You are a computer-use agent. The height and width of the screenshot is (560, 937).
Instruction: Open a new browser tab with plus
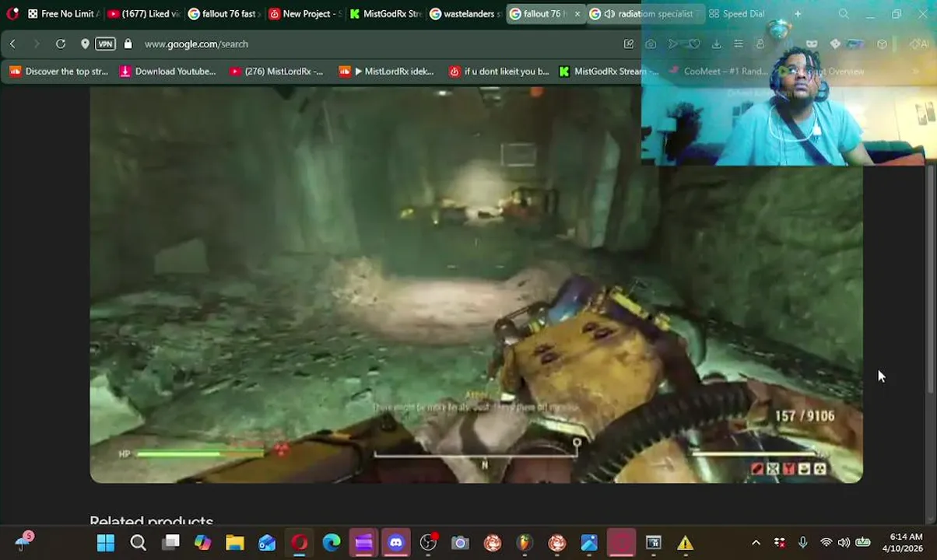click(798, 13)
